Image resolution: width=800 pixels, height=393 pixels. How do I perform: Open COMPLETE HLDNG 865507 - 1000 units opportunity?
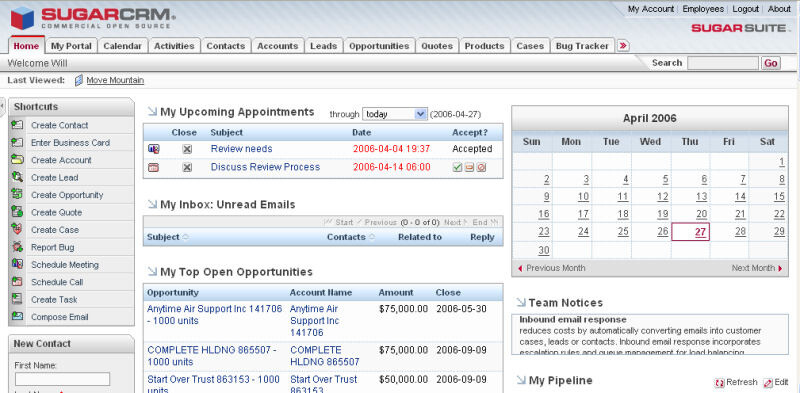(x=212, y=356)
